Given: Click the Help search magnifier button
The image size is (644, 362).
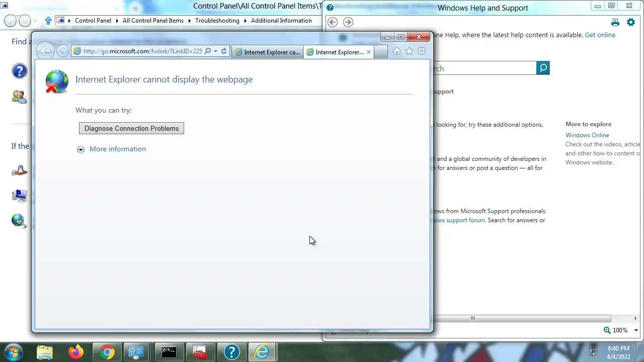Looking at the screenshot, I should point(543,68).
